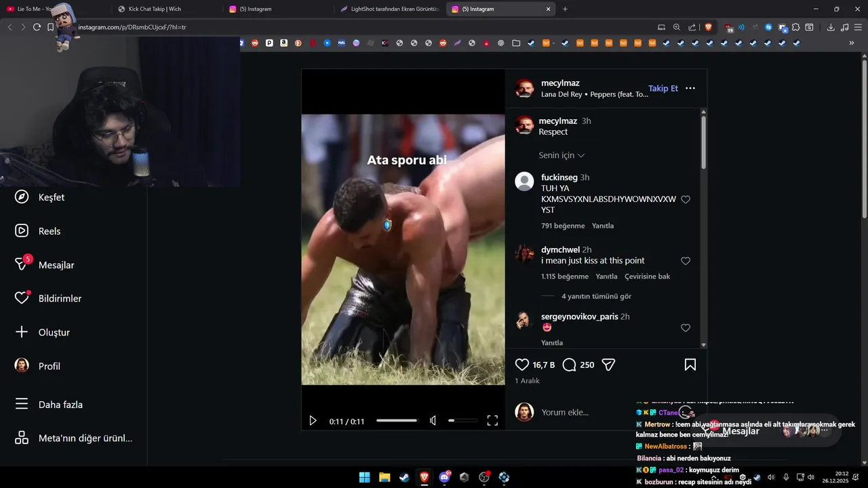868x488 pixels.
Task: Click the install app icon in address bar
Action: (x=661, y=27)
